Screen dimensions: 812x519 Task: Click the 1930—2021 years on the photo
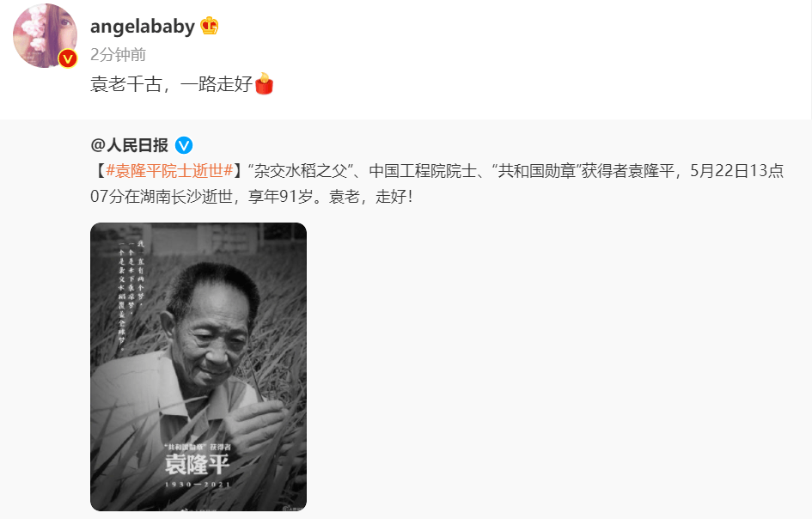[x=198, y=485]
